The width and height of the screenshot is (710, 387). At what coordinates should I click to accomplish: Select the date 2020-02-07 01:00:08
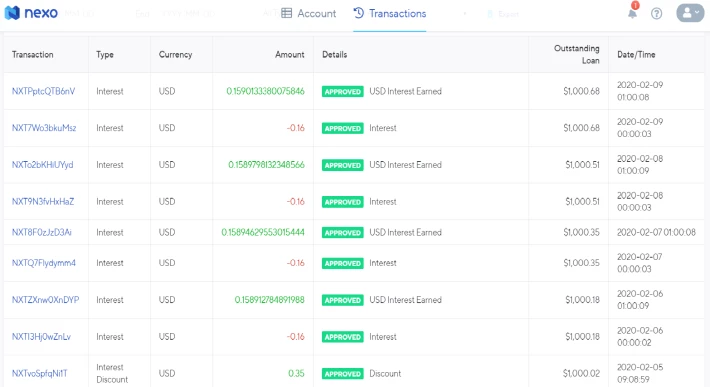[x=656, y=232]
